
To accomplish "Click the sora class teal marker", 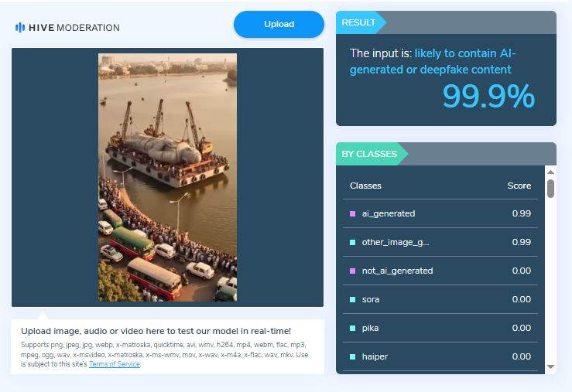I will (353, 299).
